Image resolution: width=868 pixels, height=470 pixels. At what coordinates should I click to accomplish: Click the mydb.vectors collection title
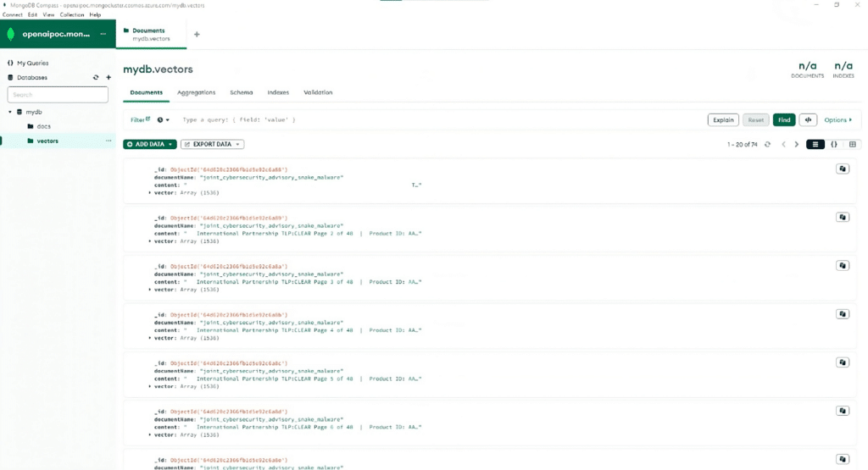158,69
